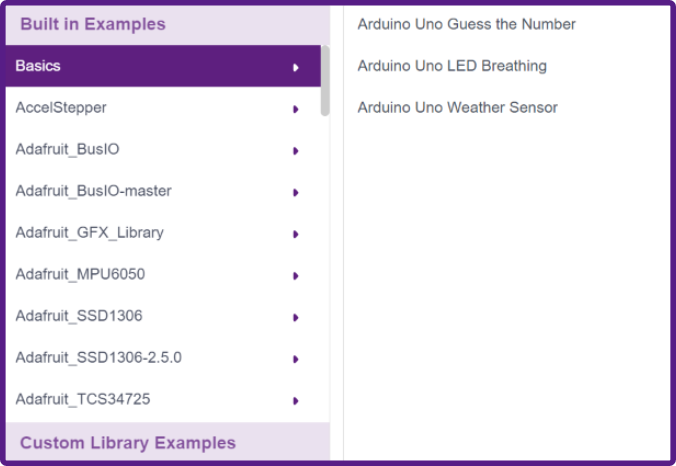Expand the arrow beside Adafruit_MPU6050
Image resolution: width=676 pixels, height=466 pixels.
(296, 276)
